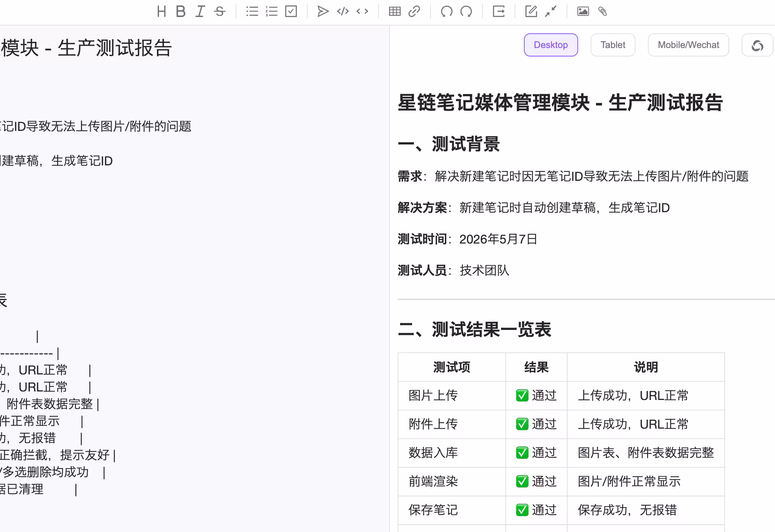Screen dimensions: 775x532
Task: Insert inline code
Action: pos(362,12)
